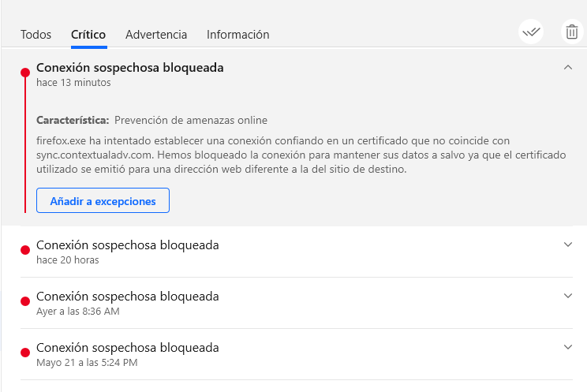Select alert title from yesterday 8:36 AM
Image resolution: width=587 pixels, height=392 pixels.
coord(127,297)
